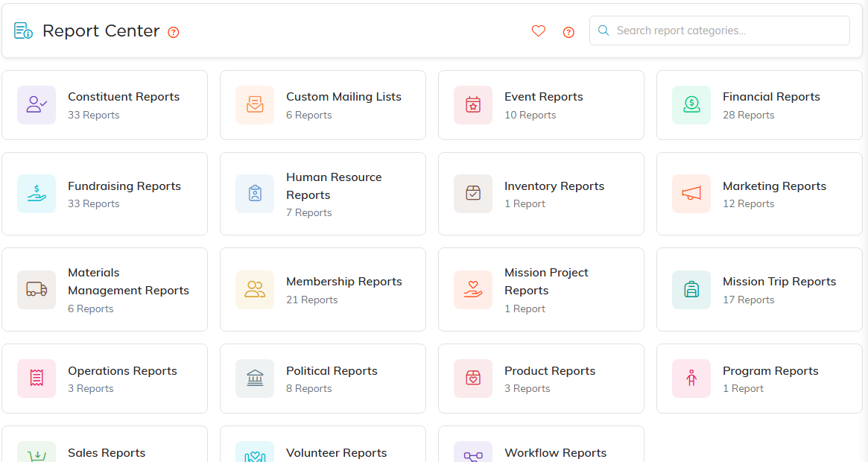Click '1 Report' under Program Reports
The height and width of the screenshot is (462, 868).
point(743,389)
